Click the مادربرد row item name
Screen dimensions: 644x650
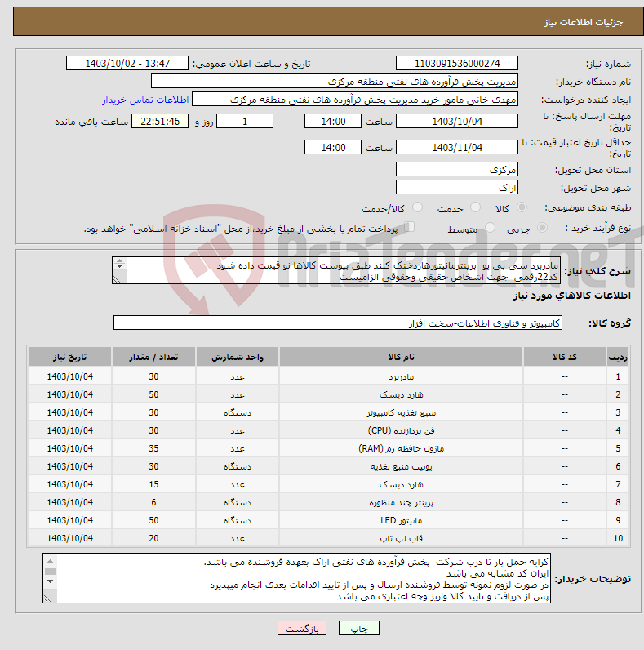tap(401, 376)
